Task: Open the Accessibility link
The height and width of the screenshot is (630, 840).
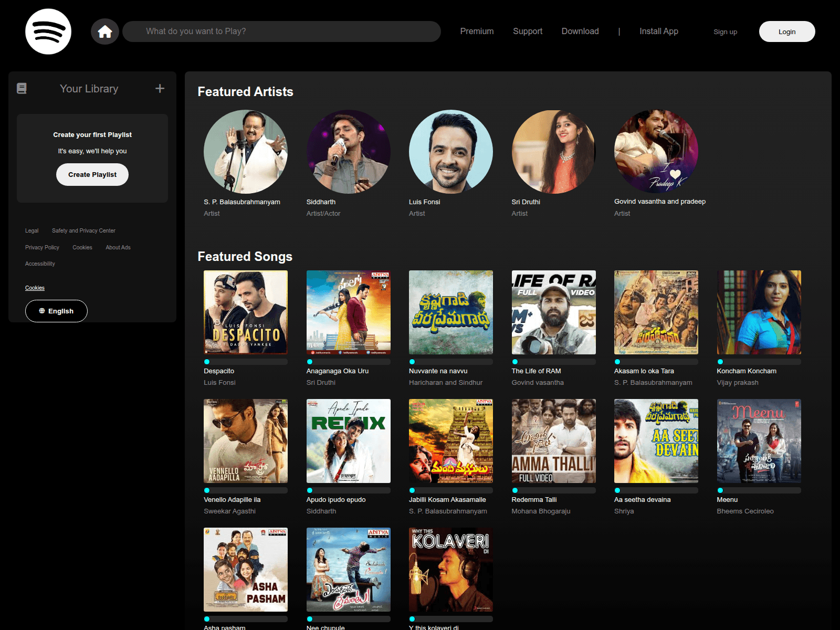Action: tap(40, 264)
